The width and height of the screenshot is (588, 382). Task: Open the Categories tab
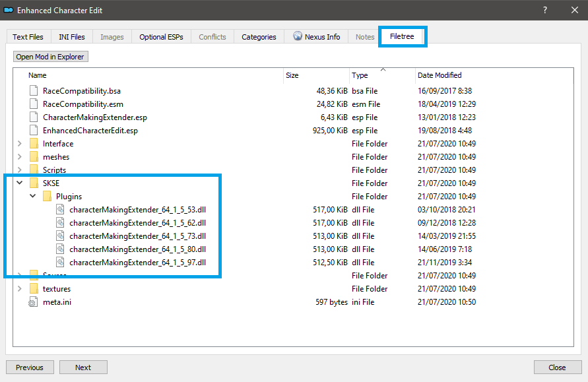[x=259, y=37]
